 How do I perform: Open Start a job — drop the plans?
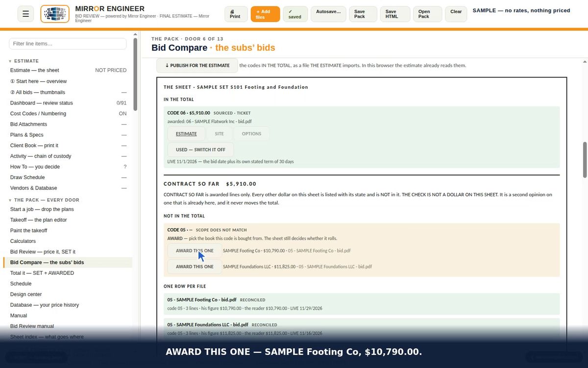68,210
